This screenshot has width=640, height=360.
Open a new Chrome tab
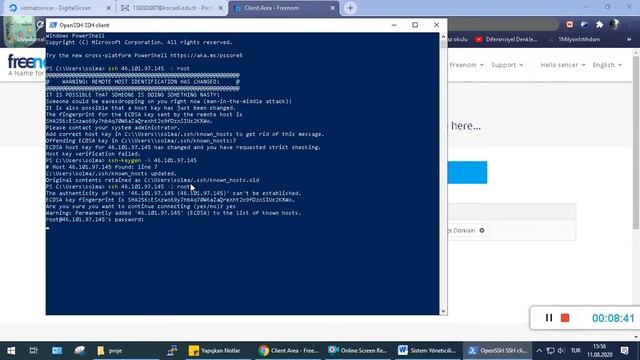(x=350, y=8)
